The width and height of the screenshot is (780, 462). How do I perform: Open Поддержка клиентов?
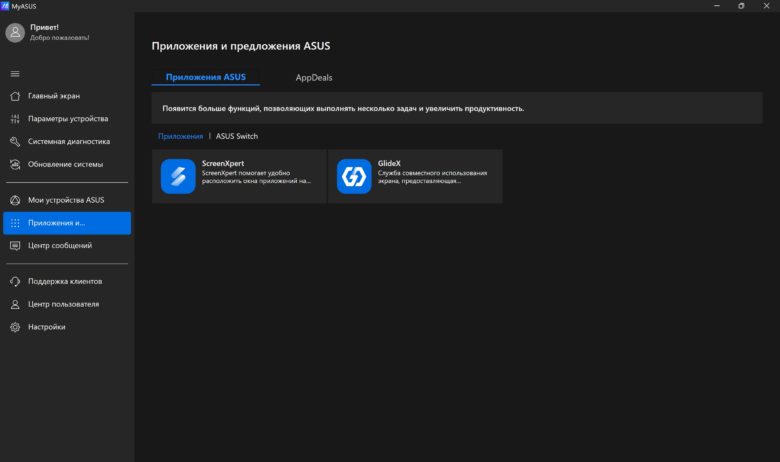(67, 281)
